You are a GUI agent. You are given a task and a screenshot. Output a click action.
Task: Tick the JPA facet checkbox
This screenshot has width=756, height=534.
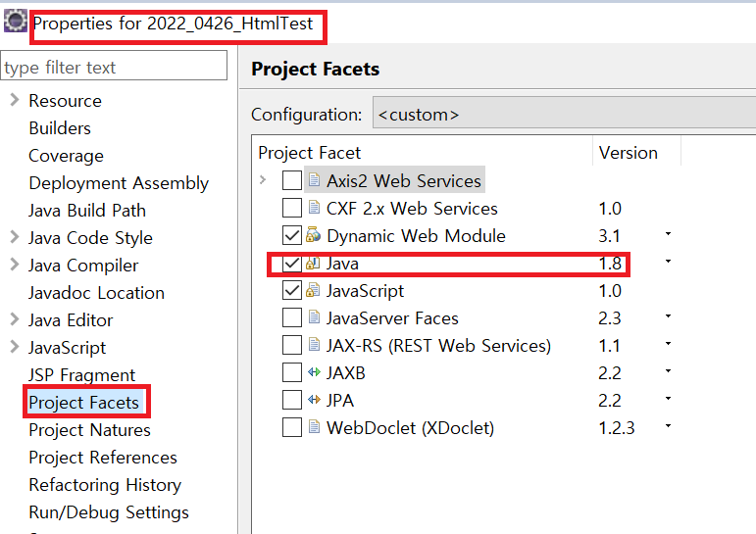292,400
